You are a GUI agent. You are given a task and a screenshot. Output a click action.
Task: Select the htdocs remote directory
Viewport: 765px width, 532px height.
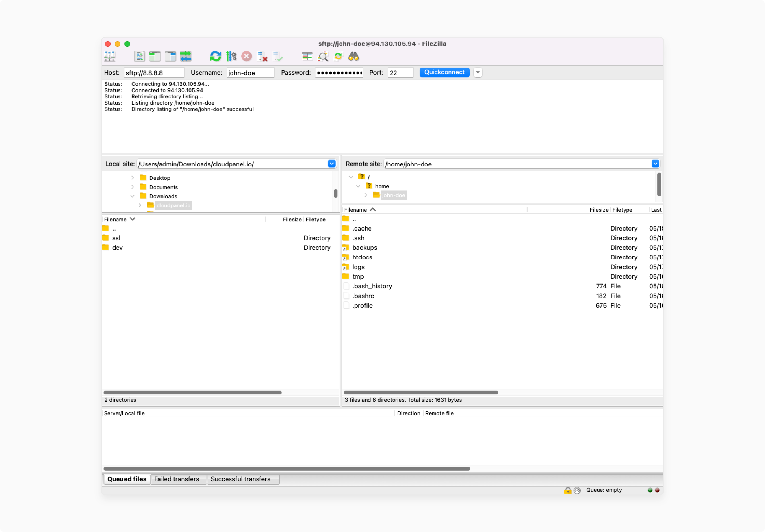(502, 257)
